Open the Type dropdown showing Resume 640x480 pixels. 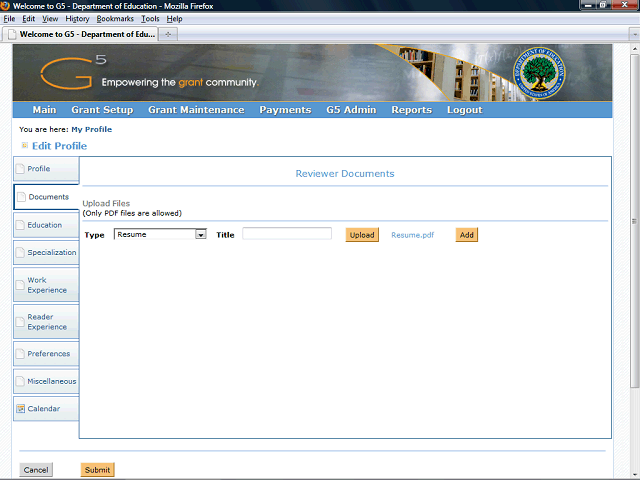point(160,234)
